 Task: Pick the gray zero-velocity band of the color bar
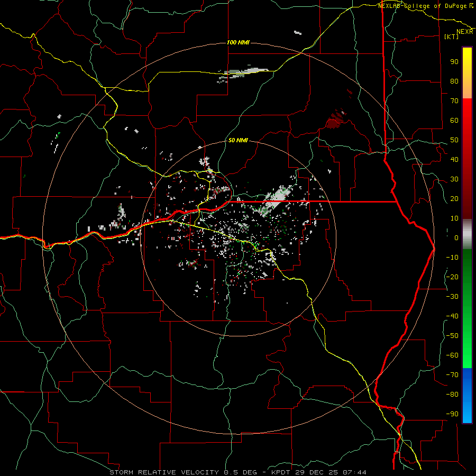click(x=467, y=234)
